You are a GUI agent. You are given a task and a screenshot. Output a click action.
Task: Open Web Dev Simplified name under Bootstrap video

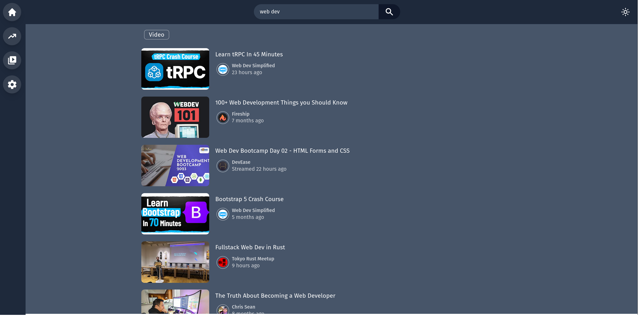(256, 212)
